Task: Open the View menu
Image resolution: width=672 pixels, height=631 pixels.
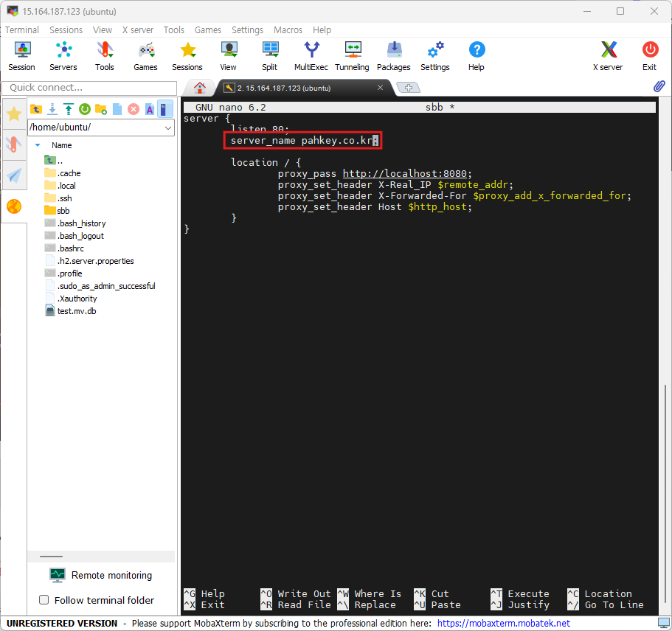Action: [x=103, y=30]
